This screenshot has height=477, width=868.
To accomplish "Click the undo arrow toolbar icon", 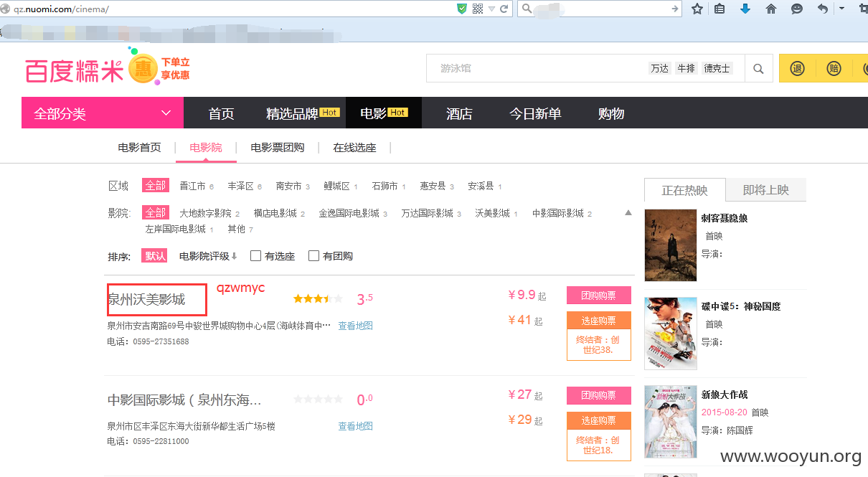I will coord(822,9).
